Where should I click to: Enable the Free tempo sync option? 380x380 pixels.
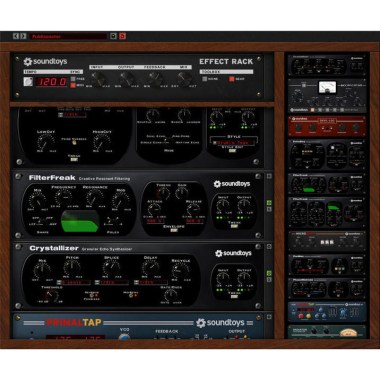point(73,79)
